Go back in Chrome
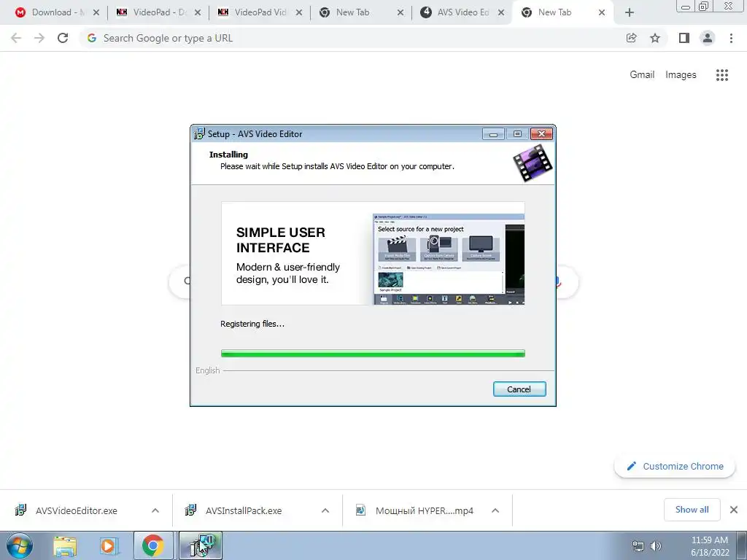This screenshot has width=747, height=560. [16, 38]
